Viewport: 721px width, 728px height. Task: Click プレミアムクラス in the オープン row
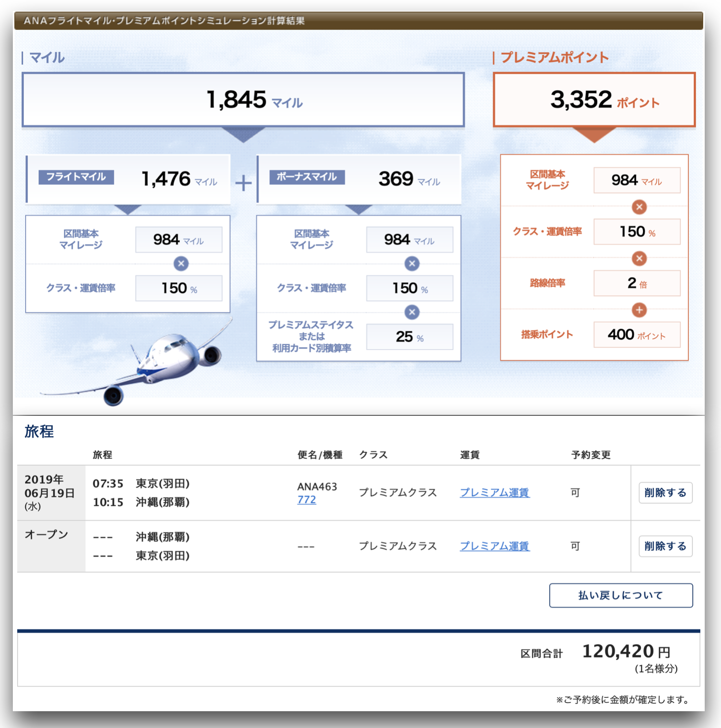(398, 546)
